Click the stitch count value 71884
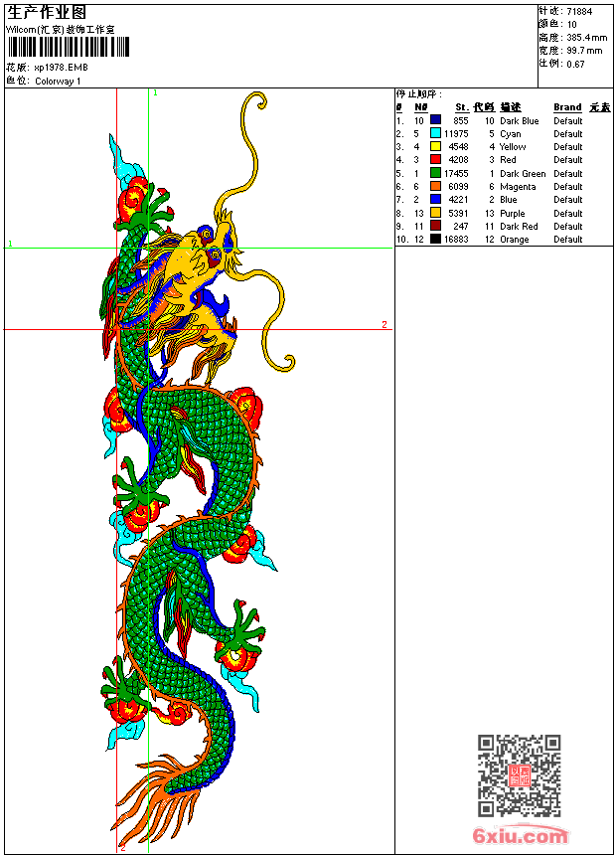 click(579, 12)
